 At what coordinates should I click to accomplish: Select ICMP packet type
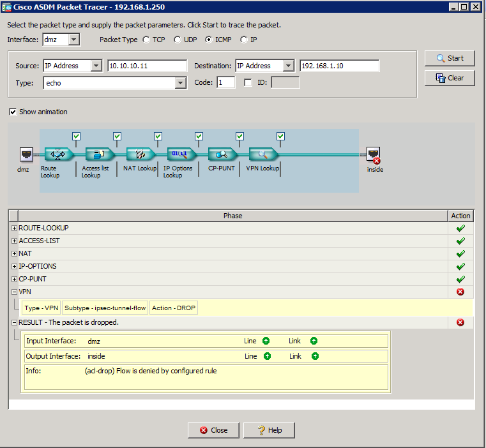209,40
